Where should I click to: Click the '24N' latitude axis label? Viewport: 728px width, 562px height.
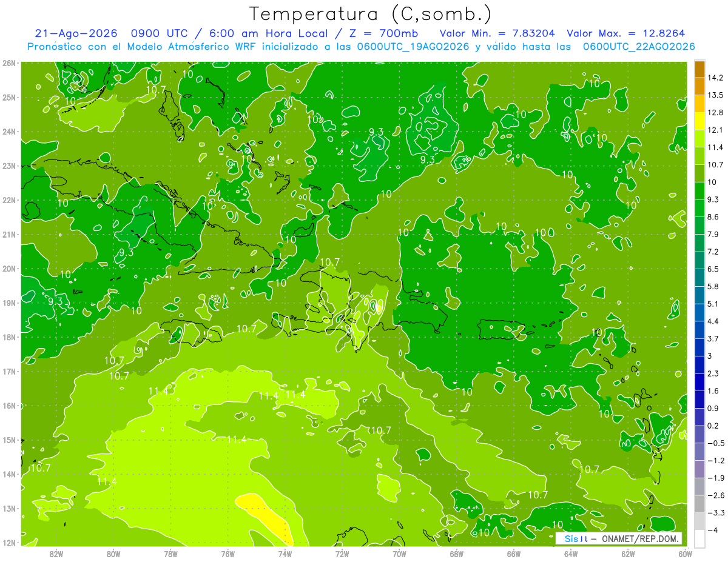[9, 131]
